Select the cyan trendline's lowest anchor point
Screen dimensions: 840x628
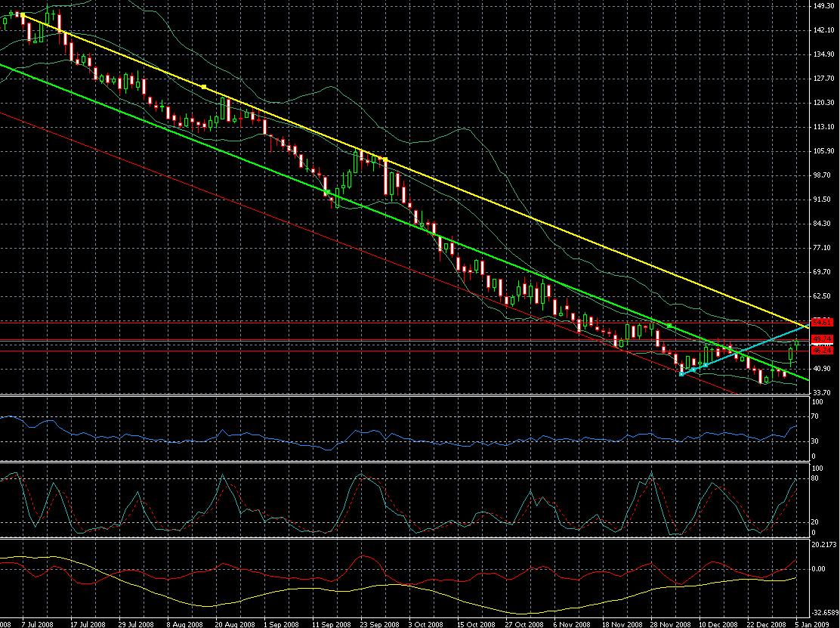(x=681, y=373)
